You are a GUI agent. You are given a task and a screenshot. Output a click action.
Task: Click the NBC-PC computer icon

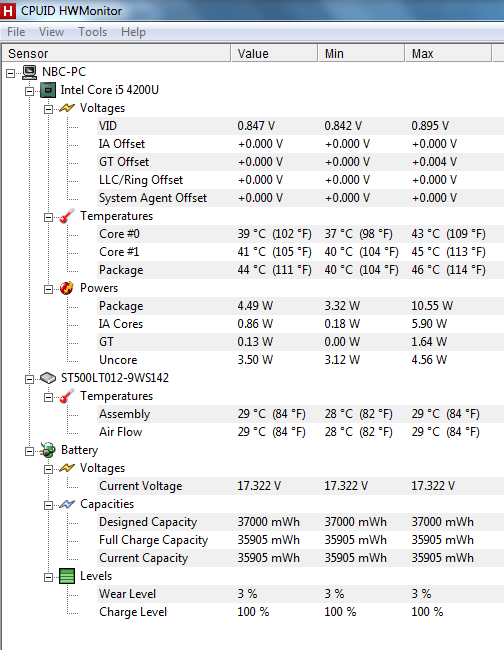[x=29, y=72]
